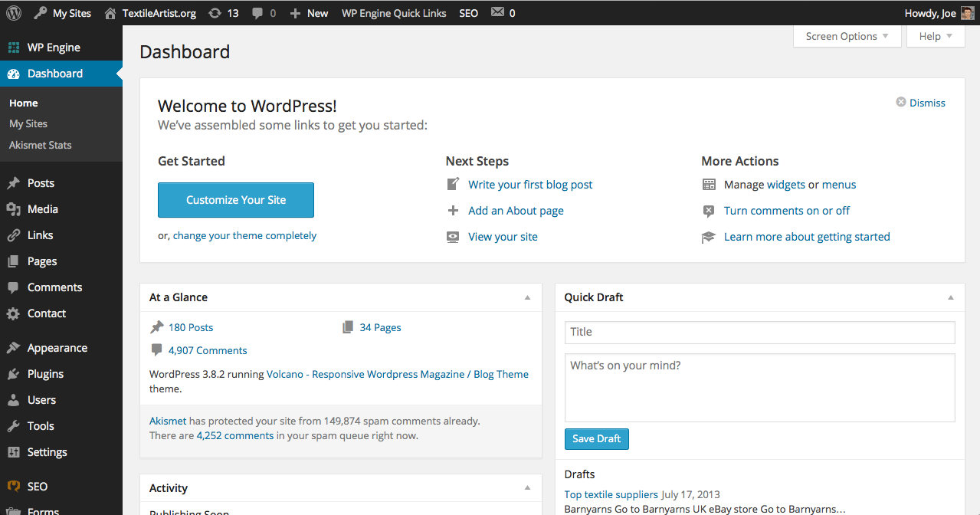Click the Plugins plug icon in sidebar
The width and height of the screenshot is (980, 515).
coord(14,374)
